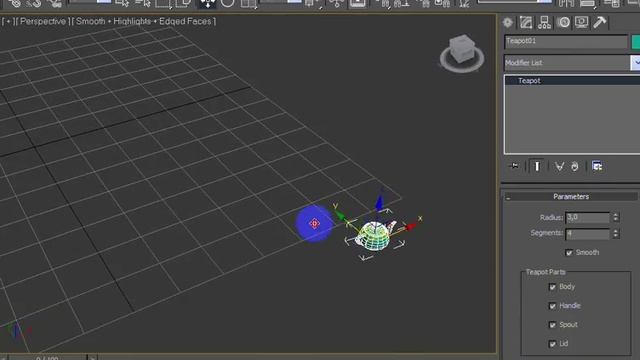
Task: Open the Create command panel tab
Action: tap(508, 22)
